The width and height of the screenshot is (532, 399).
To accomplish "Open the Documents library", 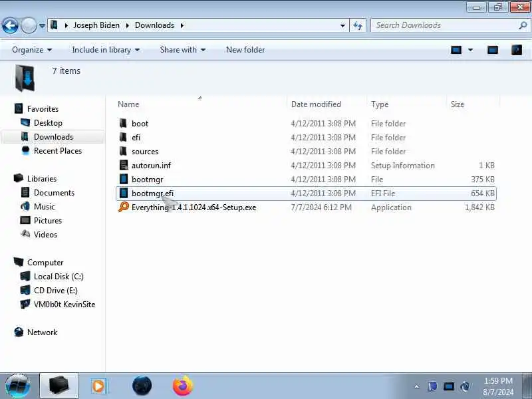I will pyautogui.click(x=54, y=193).
